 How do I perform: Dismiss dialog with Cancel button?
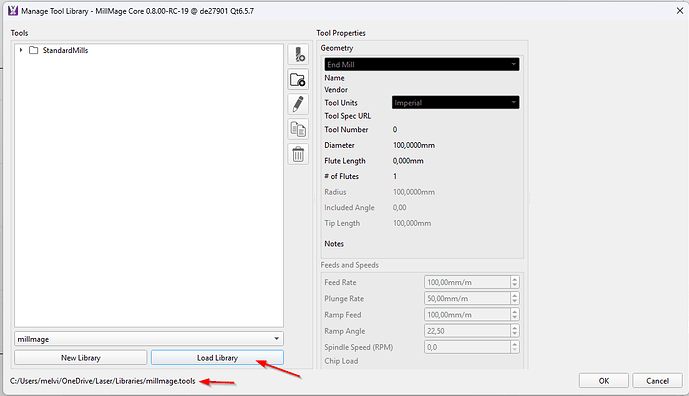tap(657, 381)
